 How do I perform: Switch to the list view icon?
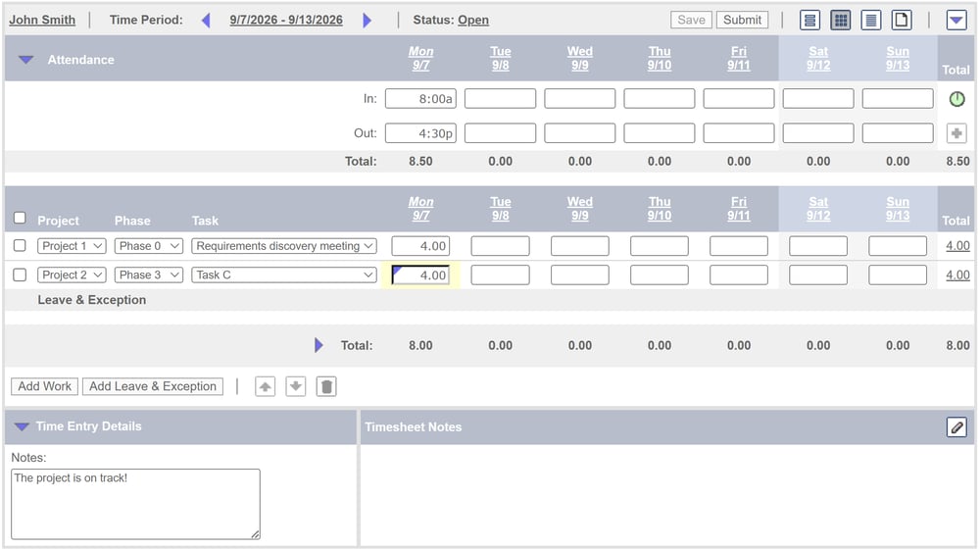coord(810,20)
